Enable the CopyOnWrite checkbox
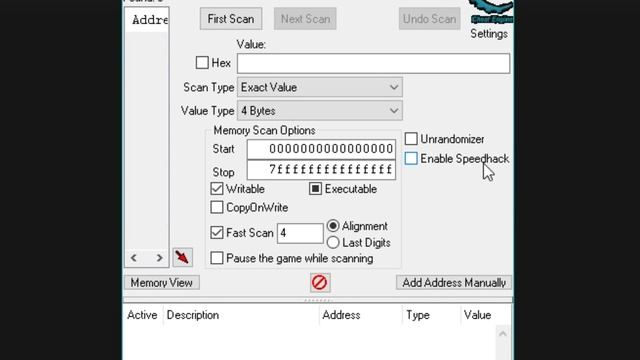Screen dimensions: 640x360 coord(217,207)
